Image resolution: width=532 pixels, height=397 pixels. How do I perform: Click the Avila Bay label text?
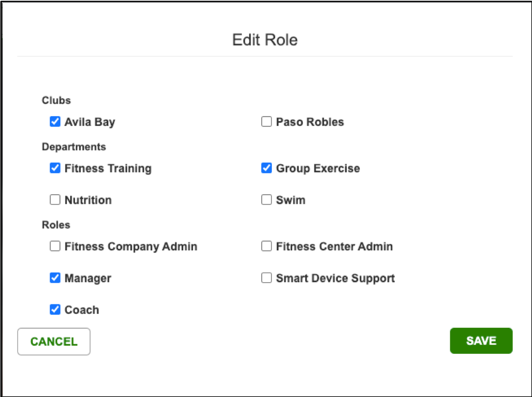click(x=89, y=122)
